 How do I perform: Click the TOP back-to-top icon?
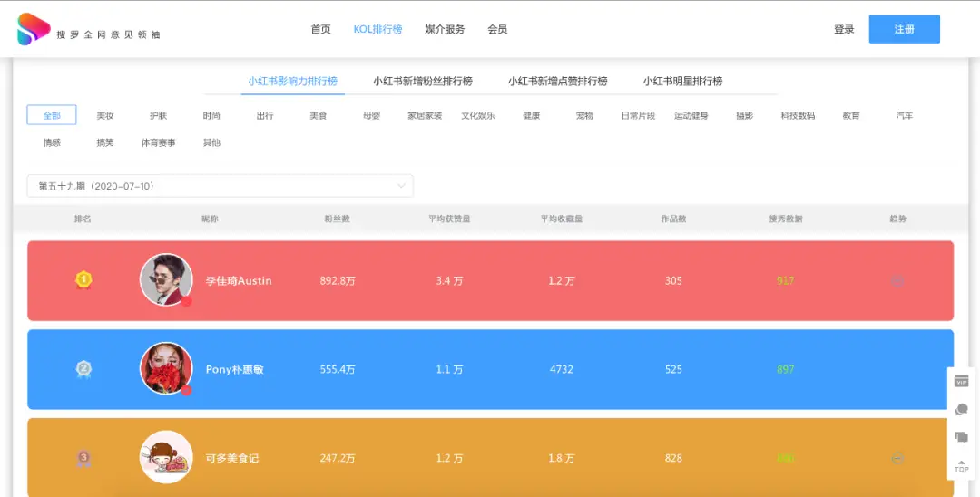962,466
